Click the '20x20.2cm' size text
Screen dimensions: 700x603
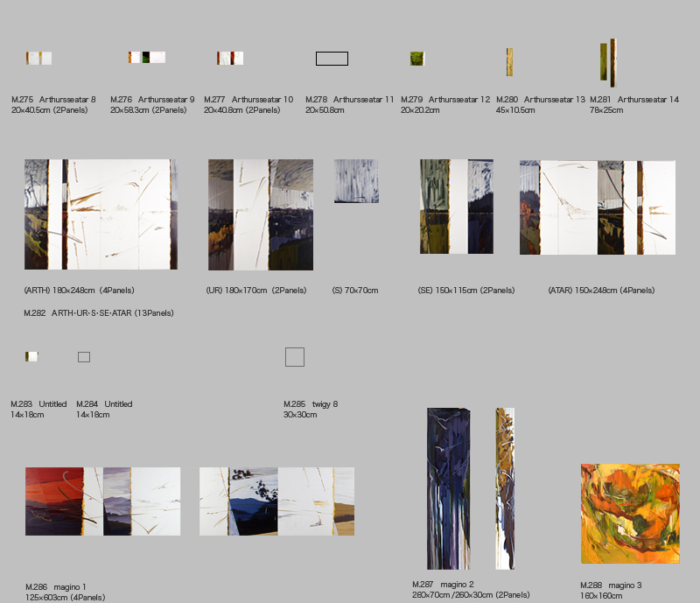pyautogui.click(x=420, y=110)
